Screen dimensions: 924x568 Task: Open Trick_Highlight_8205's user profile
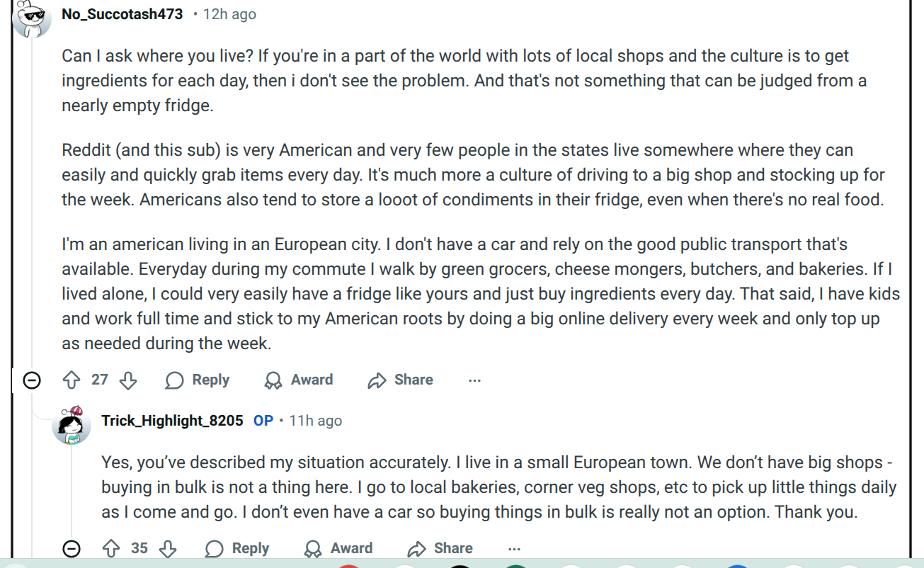tap(172, 421)
